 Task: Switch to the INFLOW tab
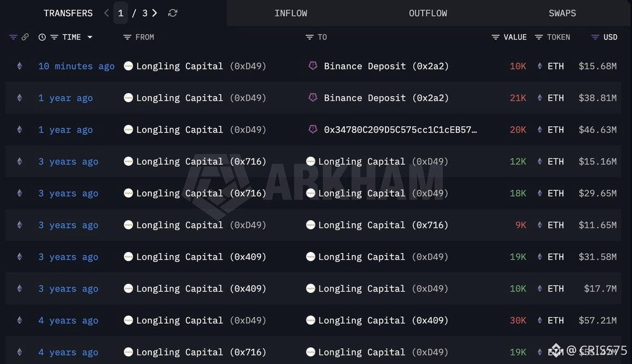click(291, 13)
